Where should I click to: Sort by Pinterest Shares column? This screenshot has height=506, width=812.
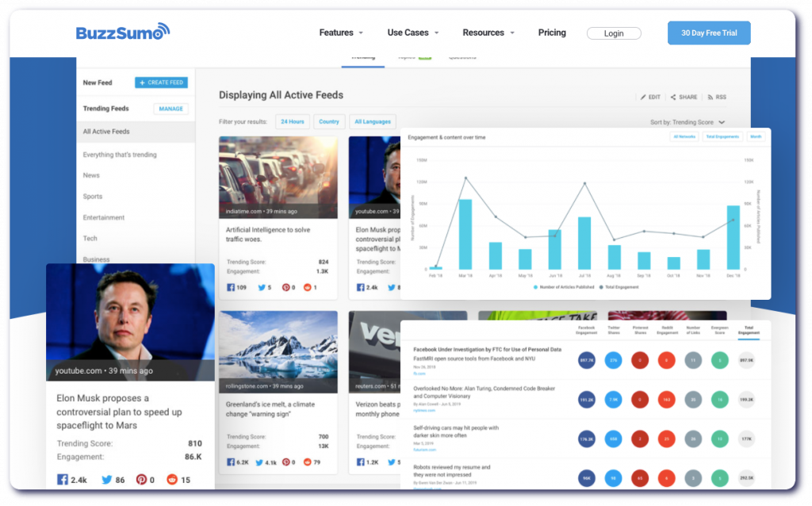tap(640, 330)
